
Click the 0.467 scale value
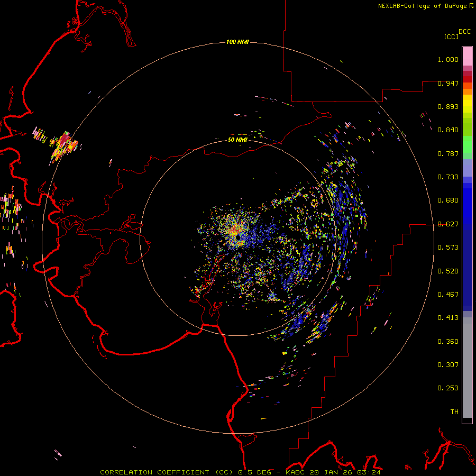click(x=448, y=295)
